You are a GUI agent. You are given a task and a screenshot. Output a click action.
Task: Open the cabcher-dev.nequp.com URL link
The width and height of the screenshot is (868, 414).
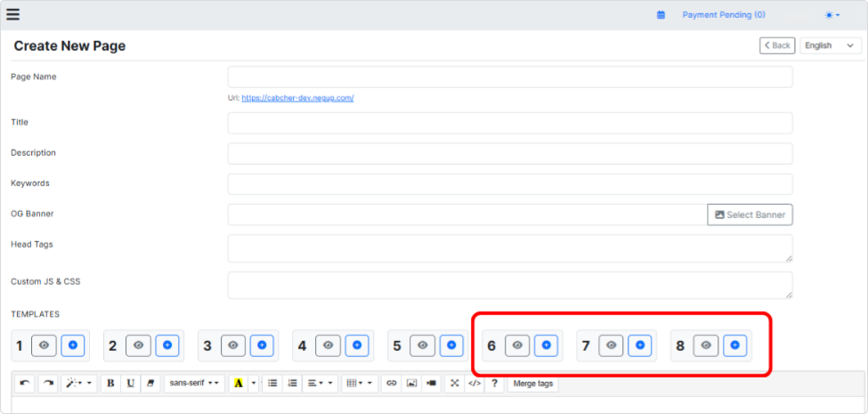[297, 98]
